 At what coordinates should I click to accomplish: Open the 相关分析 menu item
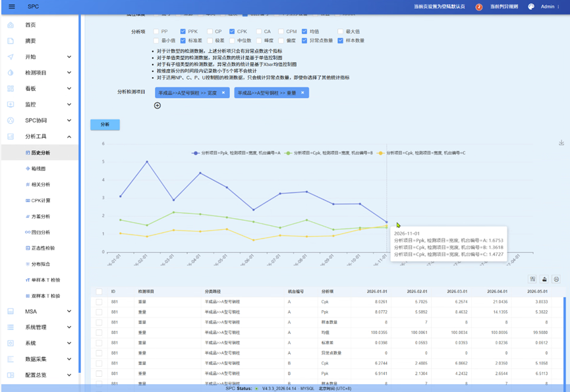click(x=40, y=184)
